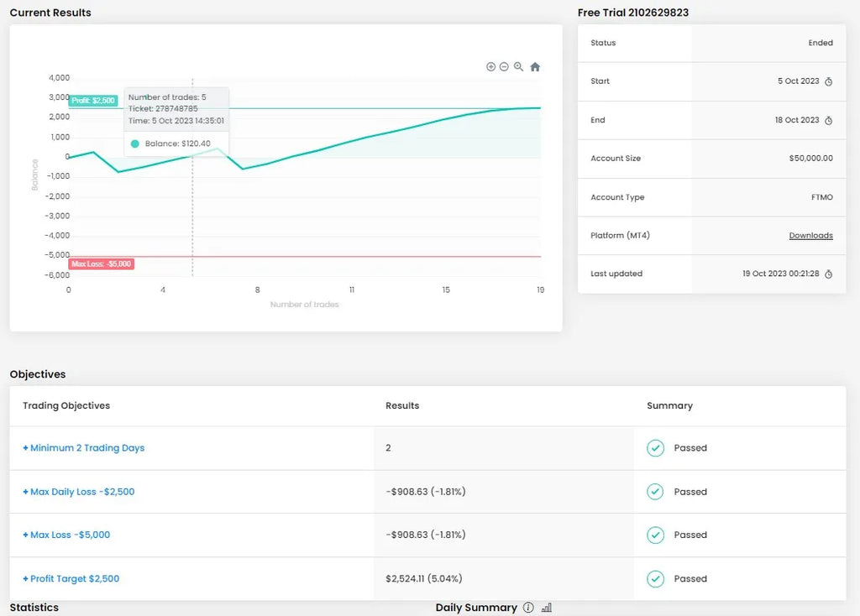Click the Ticket: 278748785 tooltip text

pos(163,108)
